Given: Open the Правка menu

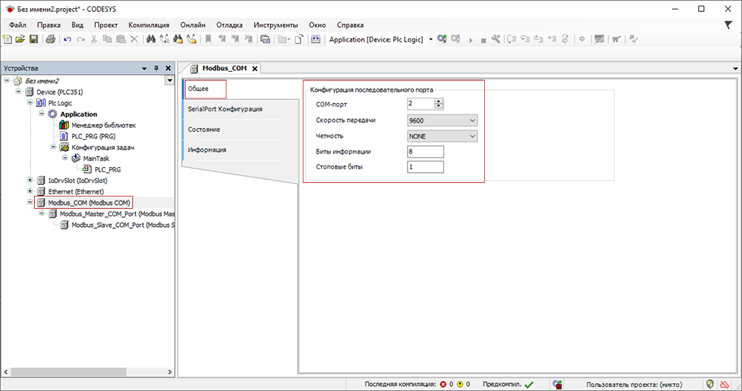Looking at the screenshot, I should pyautogui.click(x=49, y=25).
